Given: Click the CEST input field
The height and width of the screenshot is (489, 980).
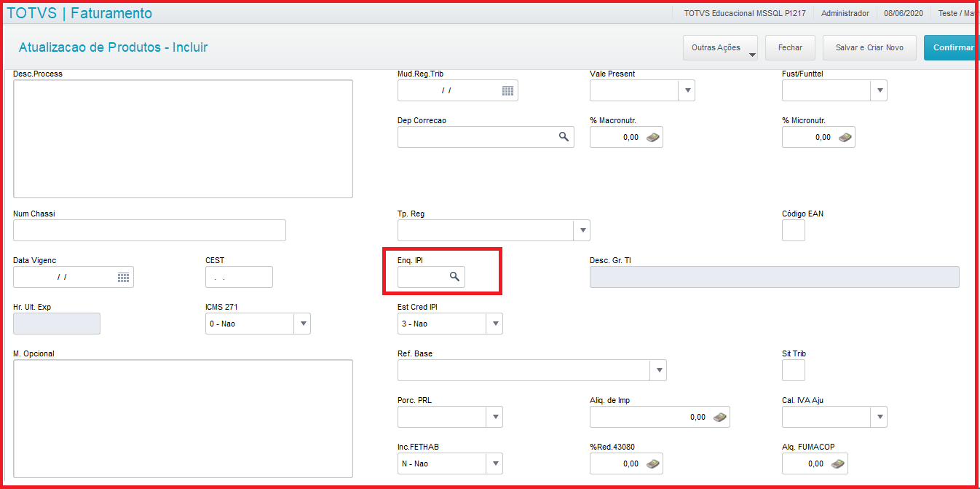Looking at the screenshot, I should [239, 277].
